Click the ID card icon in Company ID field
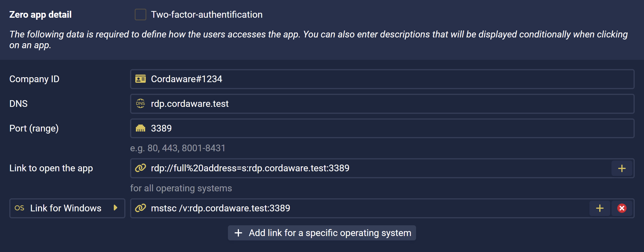Screen dimensions: 644x252 click(141, 79)
